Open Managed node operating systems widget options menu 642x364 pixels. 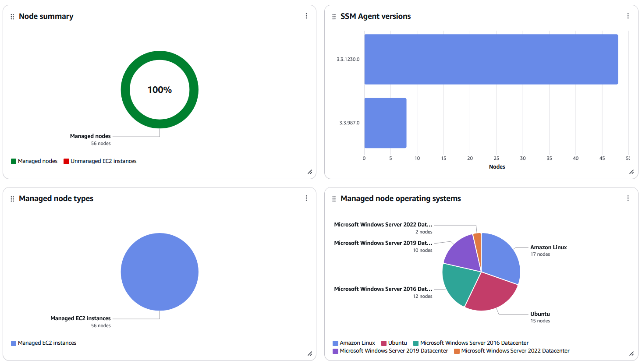(x=628, y=198)
